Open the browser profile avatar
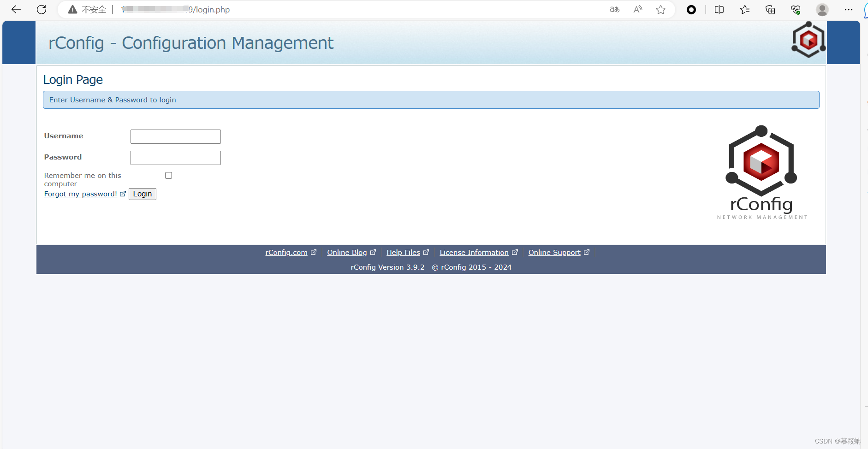The image size is (868, 449). click(823, 9)
